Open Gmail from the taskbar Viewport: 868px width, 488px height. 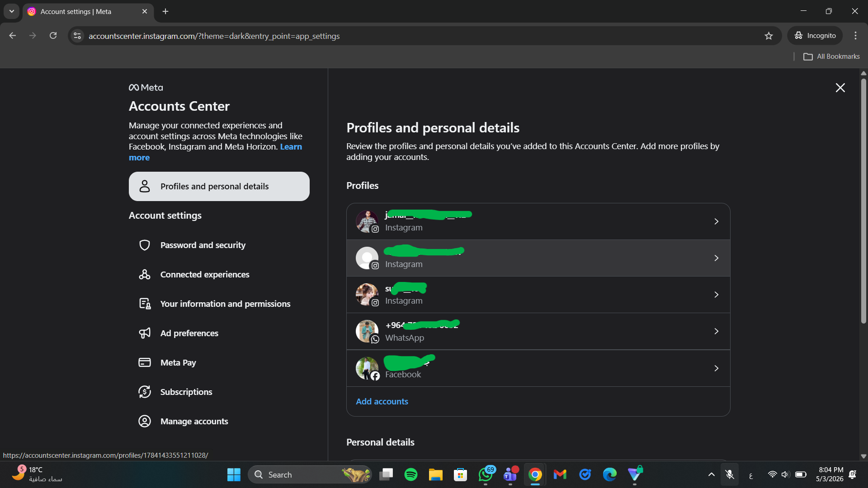pyautogui.click(x=560, y=474)
